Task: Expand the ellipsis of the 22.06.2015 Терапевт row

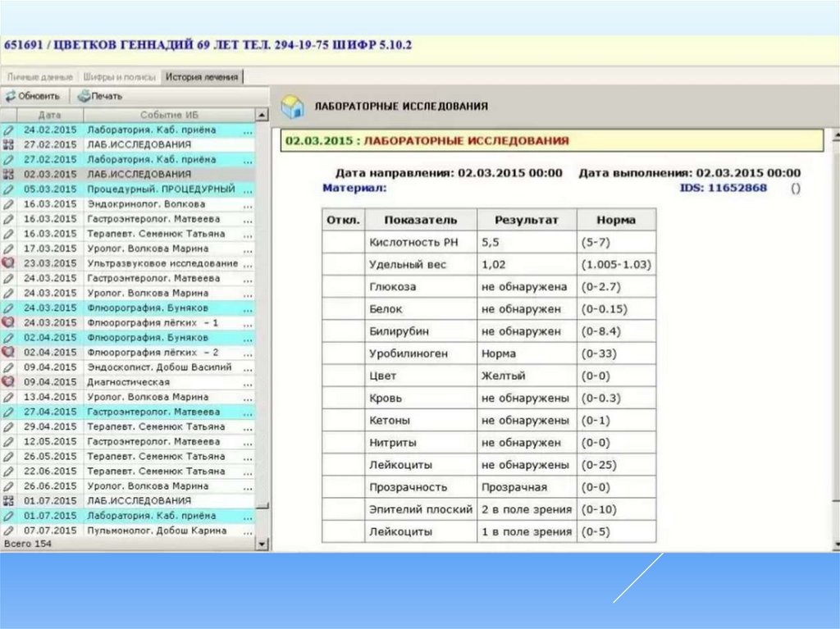Action: (x=248, y=472)
